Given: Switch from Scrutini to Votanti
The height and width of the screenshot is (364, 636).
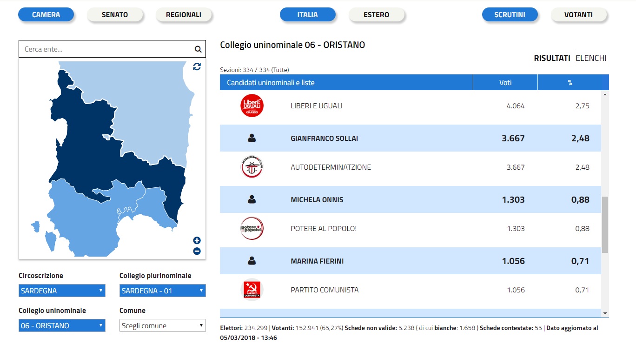Looking at the screenshot, I should 578,15.
